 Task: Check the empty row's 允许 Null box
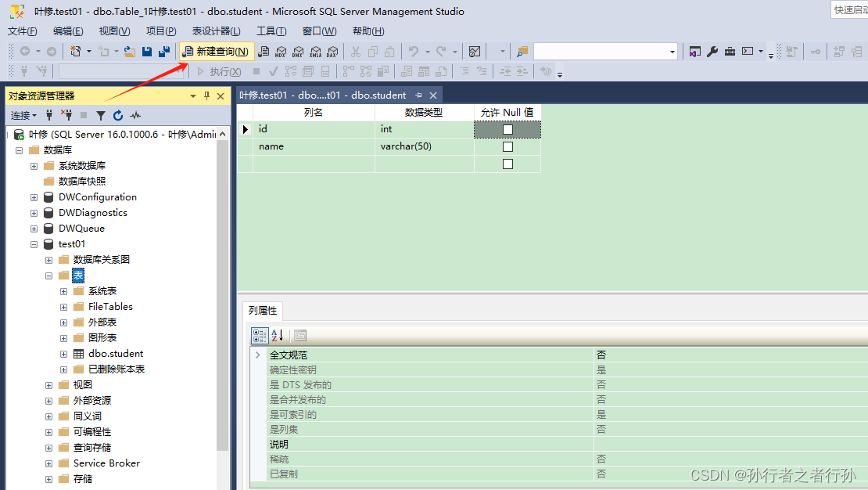[508, 164]
